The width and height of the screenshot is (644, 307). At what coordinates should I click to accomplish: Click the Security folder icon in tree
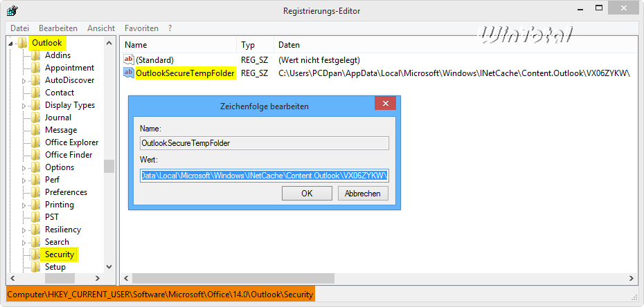click(x=36, y=254)
